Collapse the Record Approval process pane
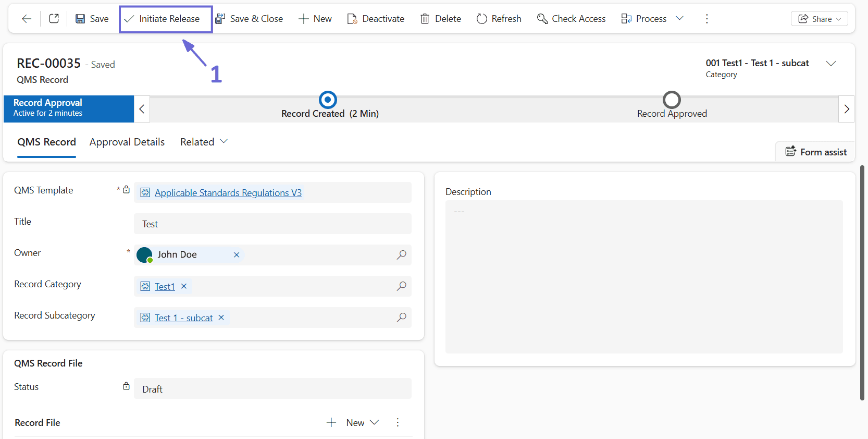868x439 pixels. pyautogui.click(x=142, y=109)
